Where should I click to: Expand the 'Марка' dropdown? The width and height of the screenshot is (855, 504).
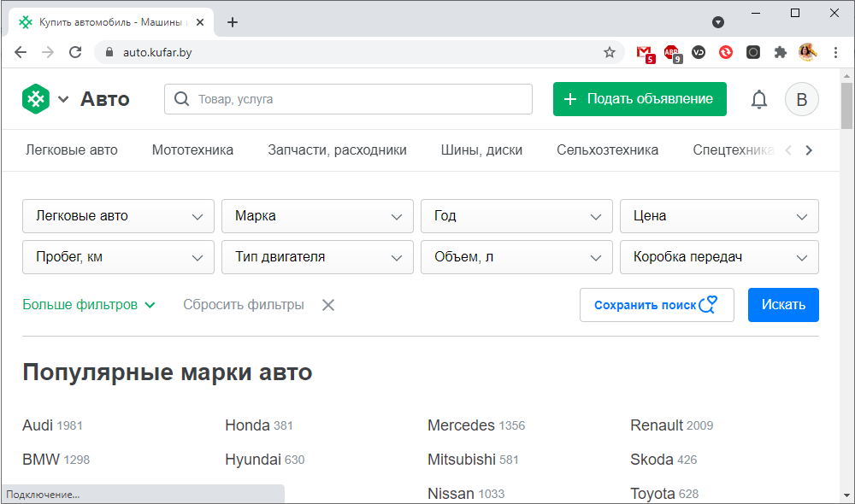click(x=317, y=216)
